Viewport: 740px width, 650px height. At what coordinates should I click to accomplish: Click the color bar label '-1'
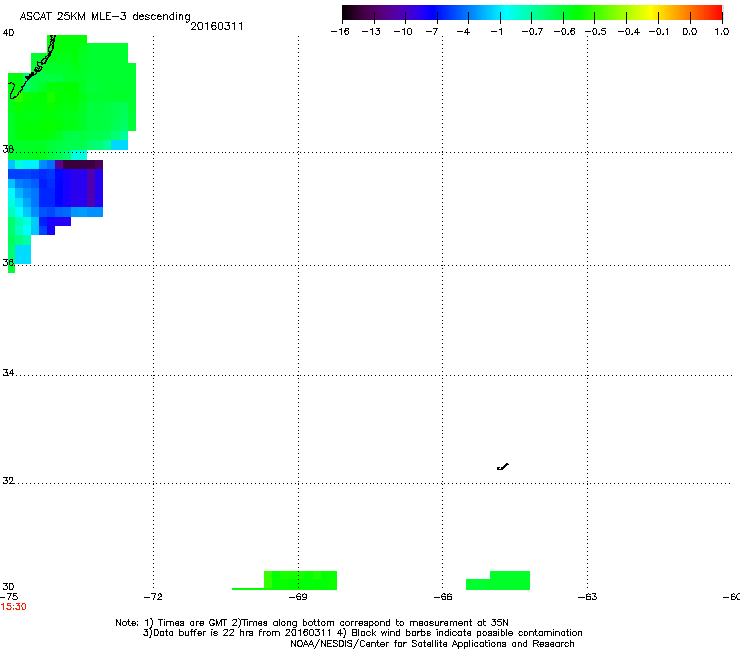click(496, 32)
